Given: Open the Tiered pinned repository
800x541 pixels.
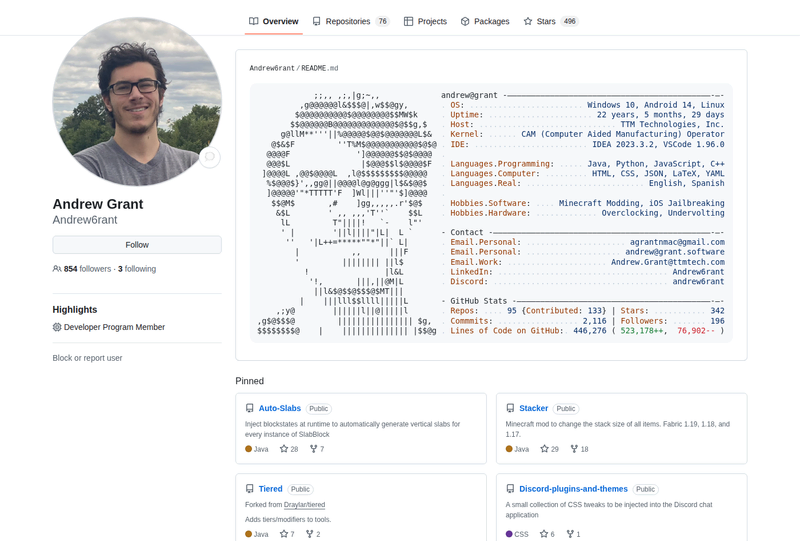Looking at the screenshot, I should coord(270,489).
